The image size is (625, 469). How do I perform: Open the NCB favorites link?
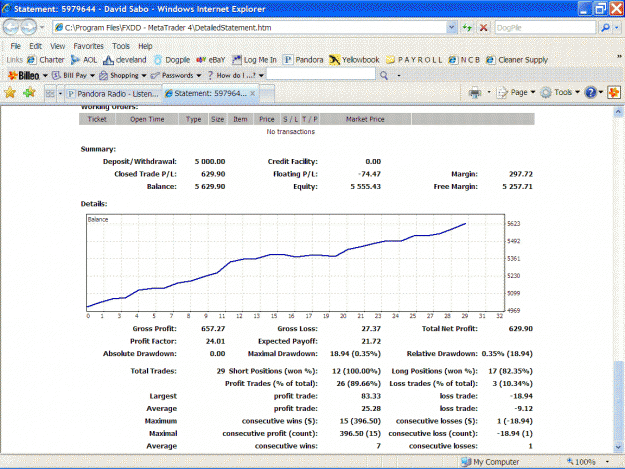click(x=464, y=60)
